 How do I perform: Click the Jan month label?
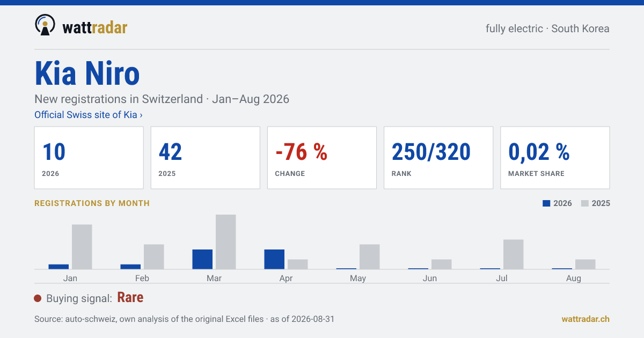click(x=70, y=278)
